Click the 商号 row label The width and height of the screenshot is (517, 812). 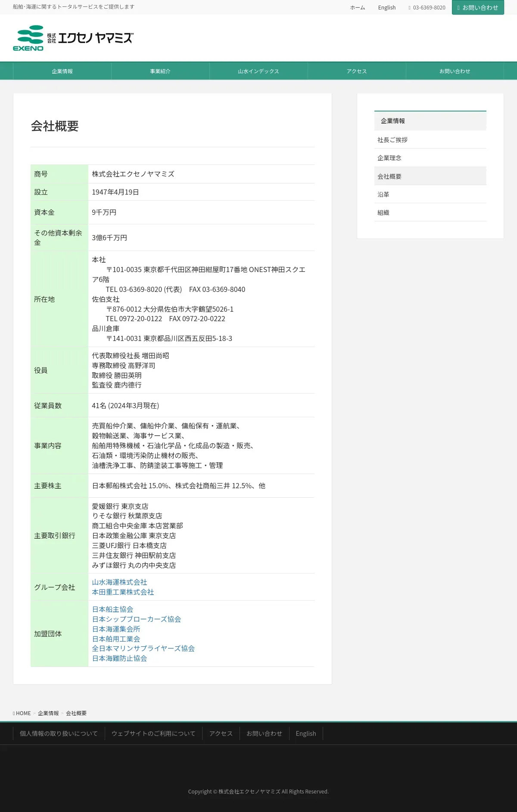click(41, 174)
